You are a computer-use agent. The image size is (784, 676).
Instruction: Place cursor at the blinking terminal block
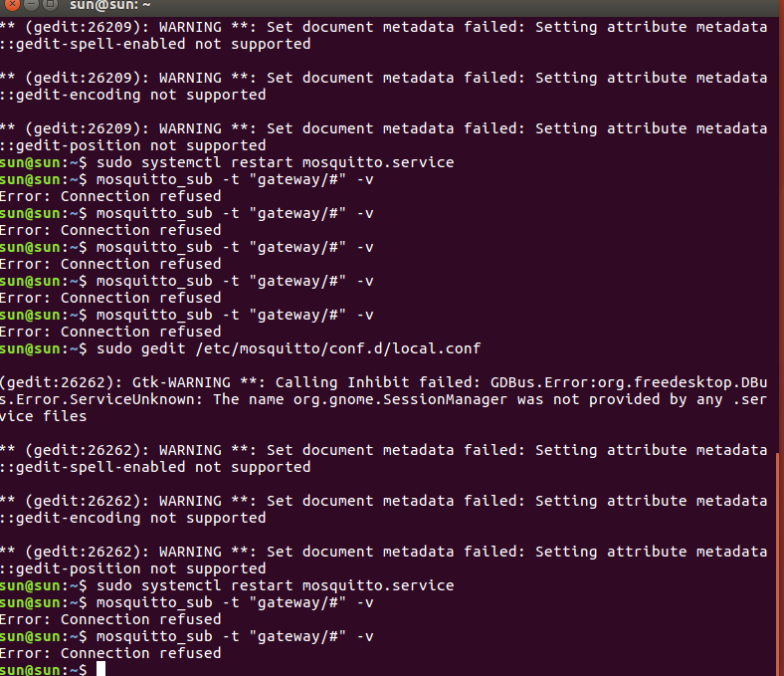pyautogui.click(x=101, y=669)
